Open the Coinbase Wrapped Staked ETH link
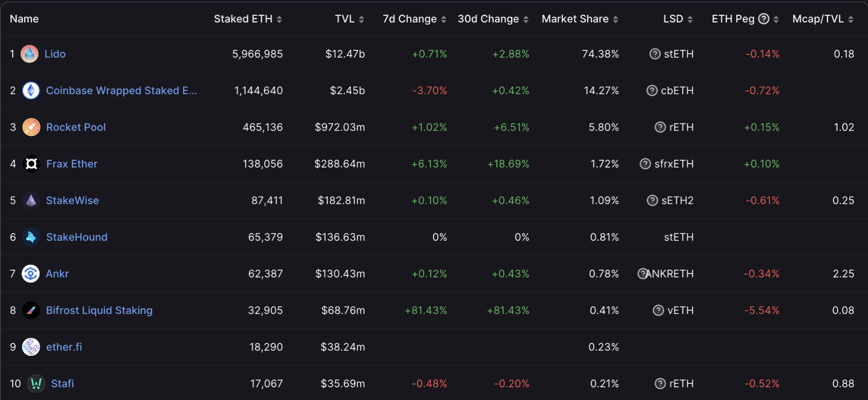The image size is (868, 400). tap(121, 90)
